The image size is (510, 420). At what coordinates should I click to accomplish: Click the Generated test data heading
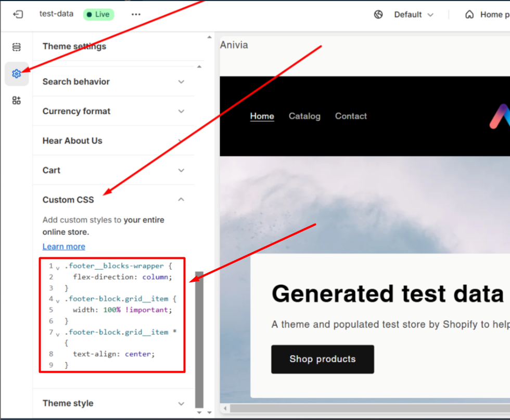tap(388, 294)
